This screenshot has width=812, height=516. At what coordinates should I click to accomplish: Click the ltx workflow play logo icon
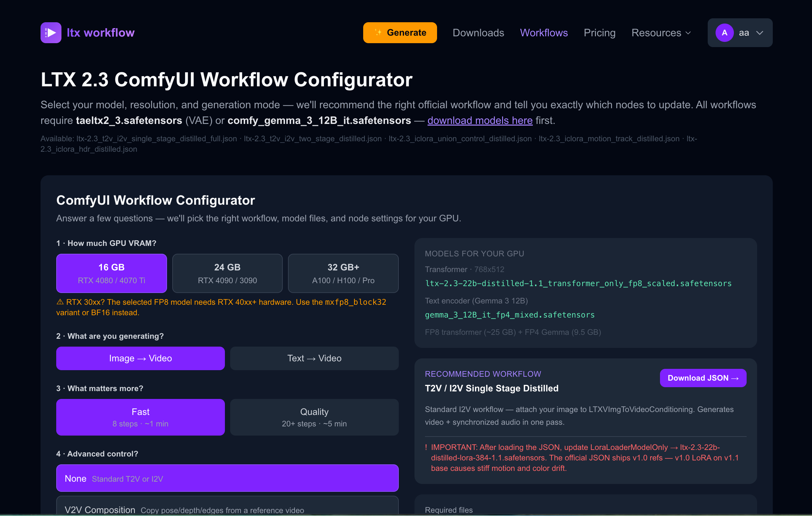[51, 33]
